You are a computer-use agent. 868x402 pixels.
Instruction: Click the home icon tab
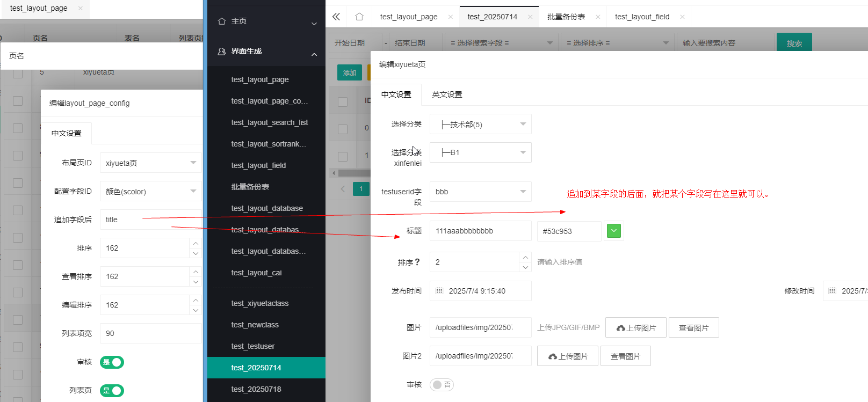(359, 17)
